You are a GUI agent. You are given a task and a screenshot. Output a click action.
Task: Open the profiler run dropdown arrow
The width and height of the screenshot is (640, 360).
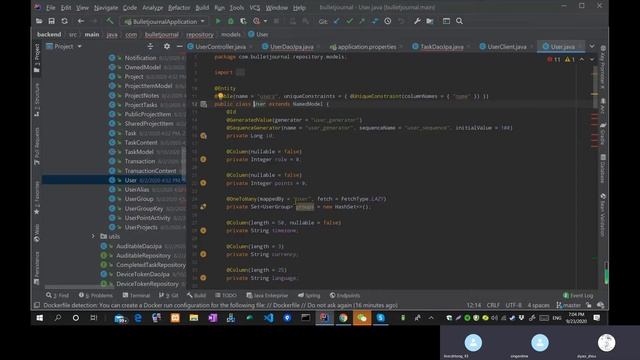pos(265,21)
